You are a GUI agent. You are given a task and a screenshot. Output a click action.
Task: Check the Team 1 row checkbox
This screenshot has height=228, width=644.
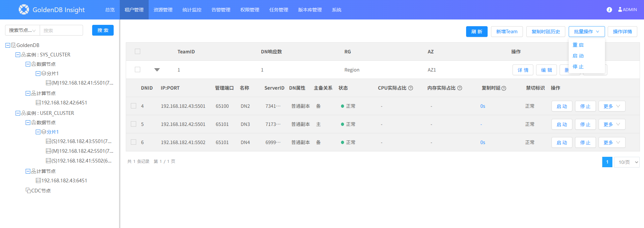tap(138, 70)
